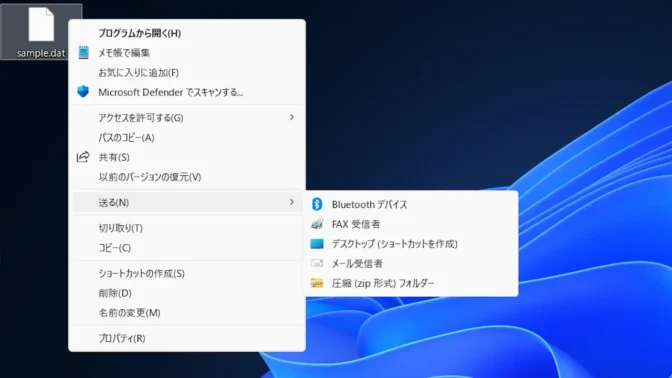Expand the アクセスを許可する(G) submenu arrow
Viewport: 672px width, 378px height.
point(291,117)
